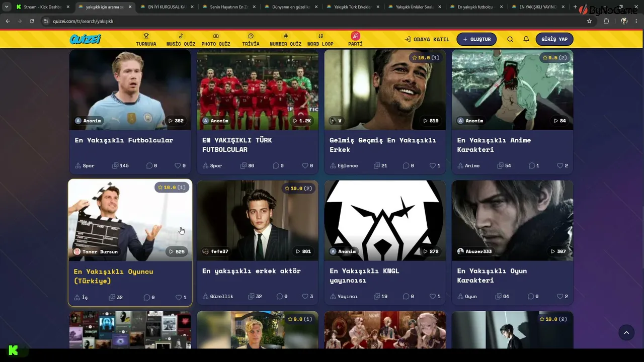The image size is (644, 362).
Task: Open the Turnuva trophy menu item
Action: 146,40
